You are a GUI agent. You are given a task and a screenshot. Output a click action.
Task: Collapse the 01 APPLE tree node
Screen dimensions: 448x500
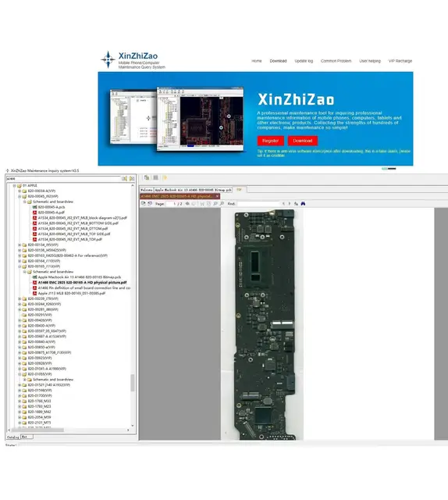click(14, 185)
